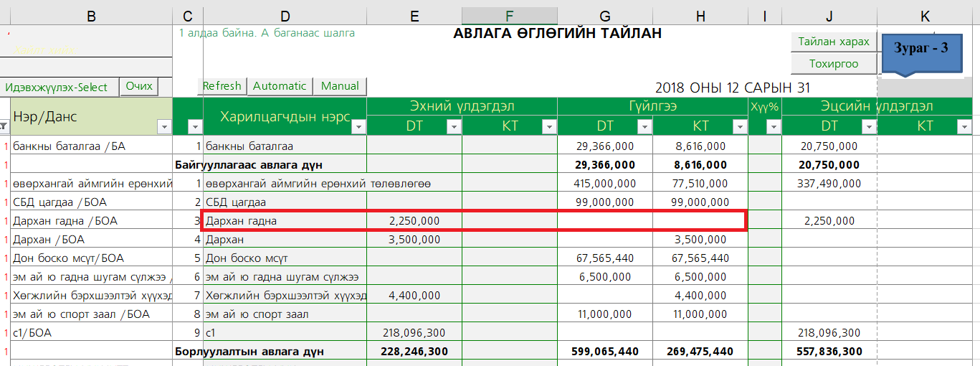Select the Дархан гадна cell in column D
980x366 pixels.
tap(284, 221)
